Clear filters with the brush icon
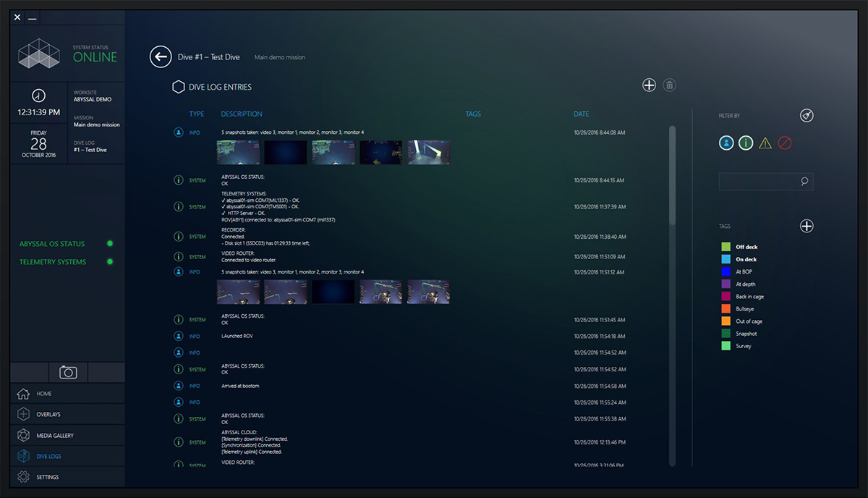This screenshot has height=498, width=868. [x=807, y=116]
